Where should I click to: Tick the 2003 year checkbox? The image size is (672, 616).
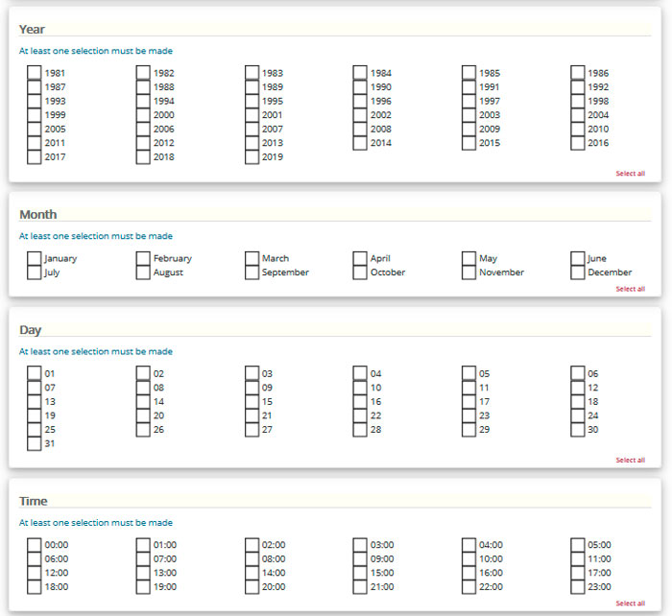[x=468, y=114]
